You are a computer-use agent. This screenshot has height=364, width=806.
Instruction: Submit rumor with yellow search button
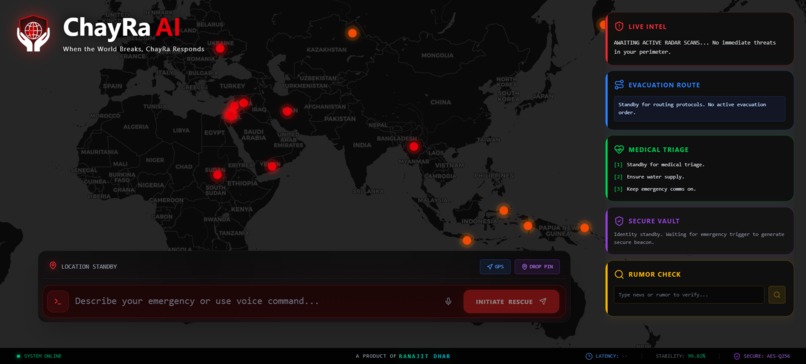[x=777, y=295]
